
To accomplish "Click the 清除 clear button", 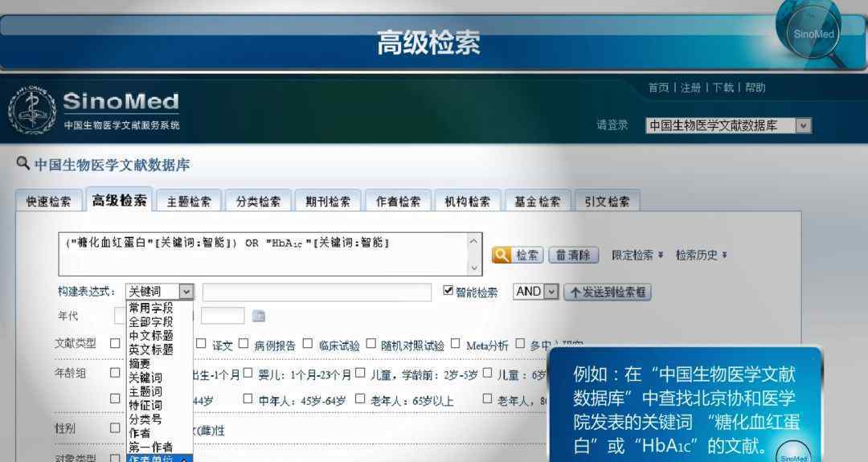I will pyautogui.click(x=574, y=255).
